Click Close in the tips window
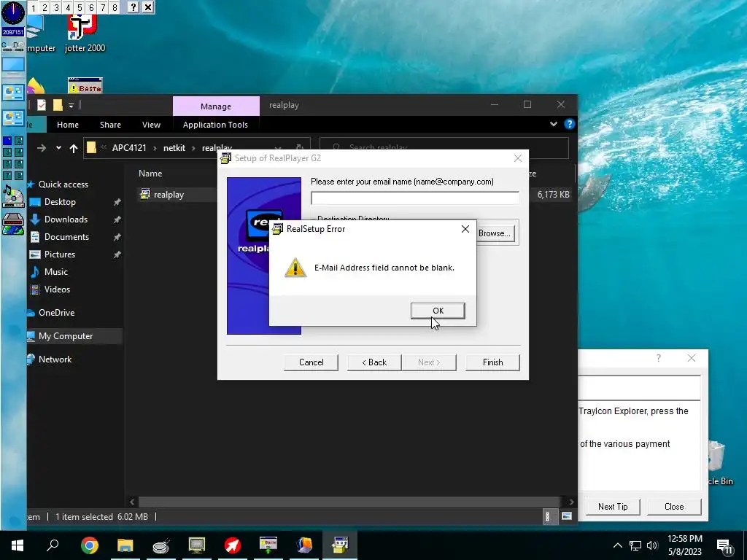 tap(673, 507)
